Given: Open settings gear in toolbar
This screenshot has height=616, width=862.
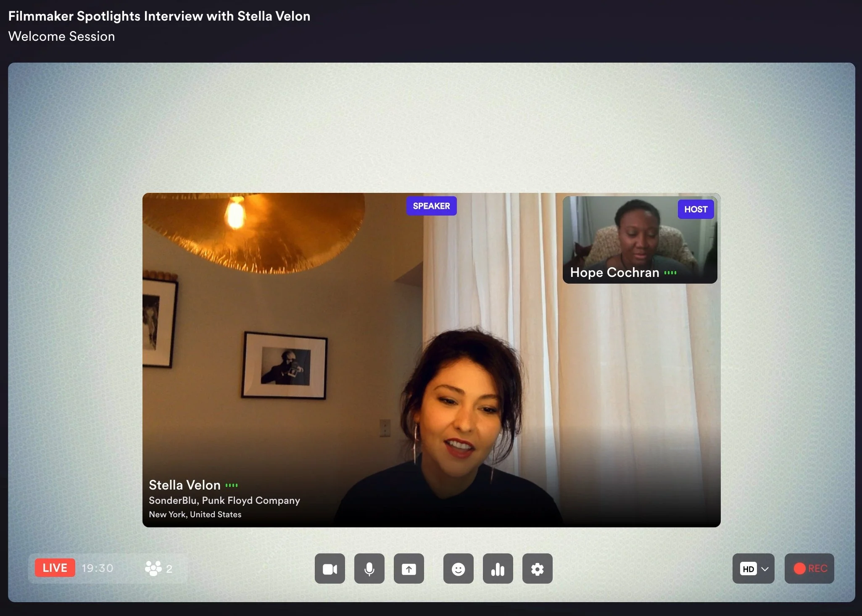Looking at the screenshot, I should (x=537, y=569).
